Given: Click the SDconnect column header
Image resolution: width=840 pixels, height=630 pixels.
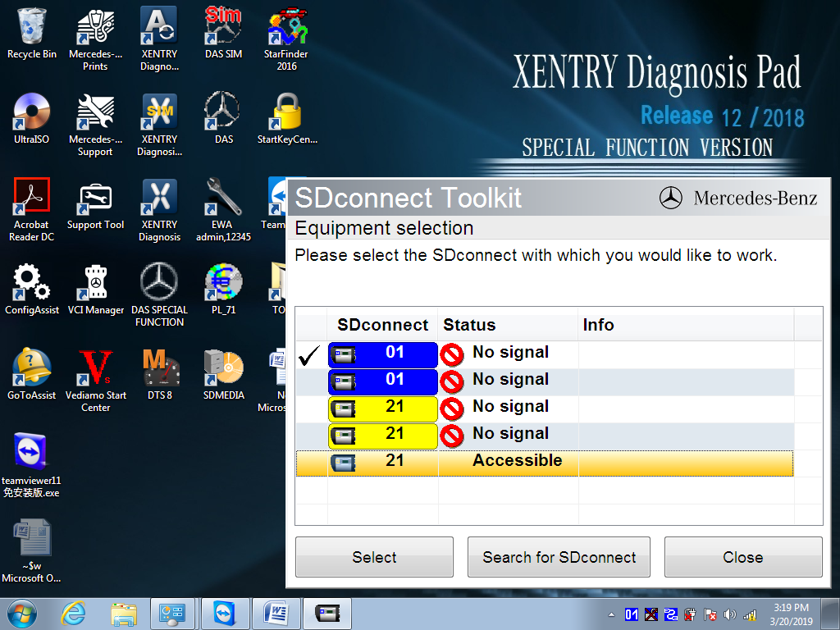Looking at the screenshot, I should [x=382, y=325].
